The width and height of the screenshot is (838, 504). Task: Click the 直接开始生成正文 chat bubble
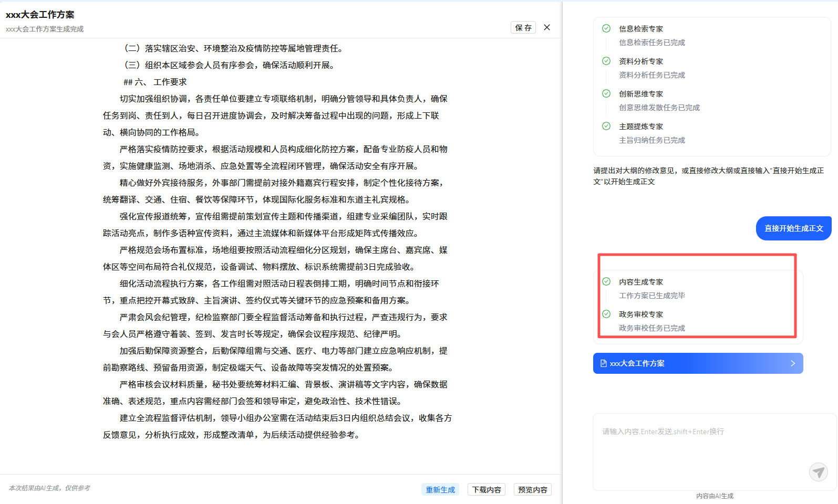tap(793, 228)
